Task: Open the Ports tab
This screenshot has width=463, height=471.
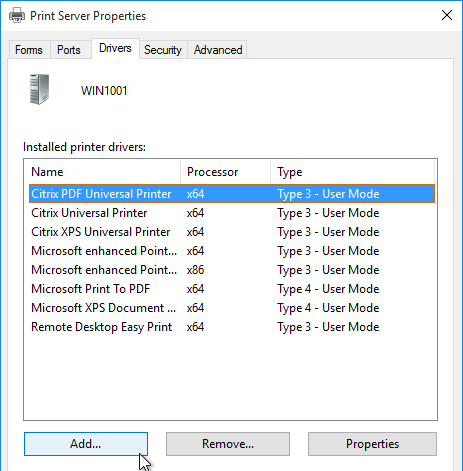Action: click(69, 50)
